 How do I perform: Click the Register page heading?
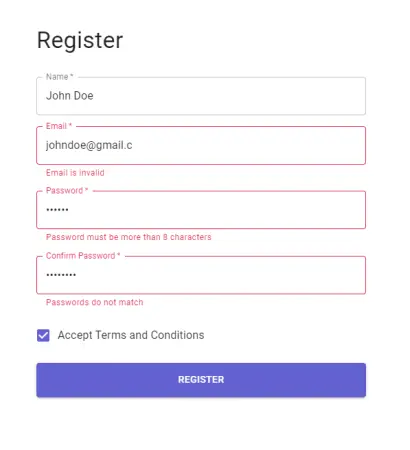pyautogui.click(x=80, y=41)
